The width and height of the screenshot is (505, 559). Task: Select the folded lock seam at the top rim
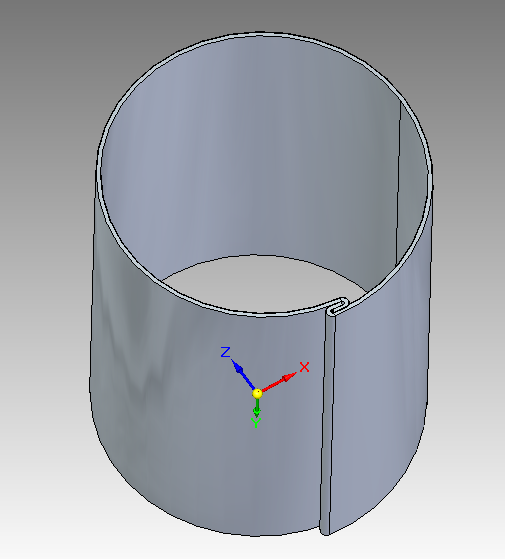pos(337,307)
